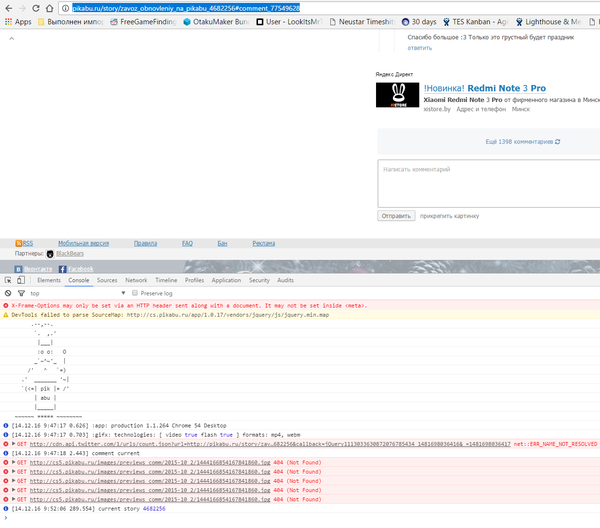Click the inspect element picker icon
The width and height of the screenshot is (600, 528).
point(8,281)
